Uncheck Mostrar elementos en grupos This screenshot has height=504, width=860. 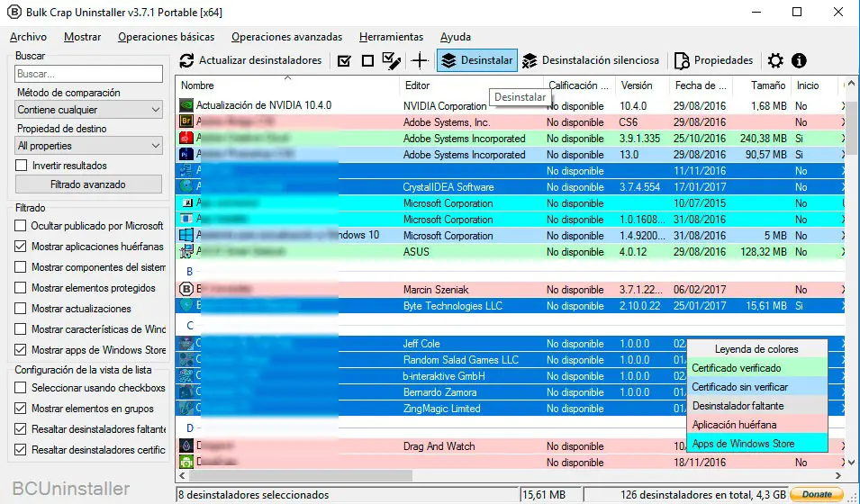pyautogui.click(x=21, y=408)
